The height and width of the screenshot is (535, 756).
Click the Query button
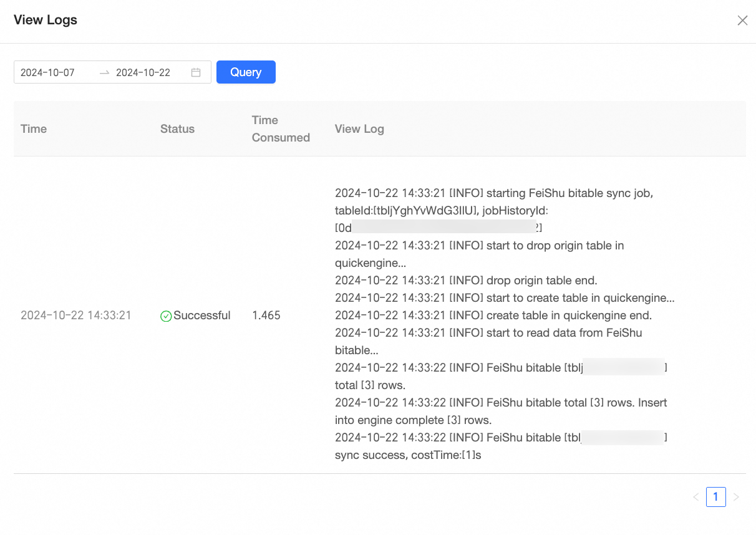click(246, 72)
